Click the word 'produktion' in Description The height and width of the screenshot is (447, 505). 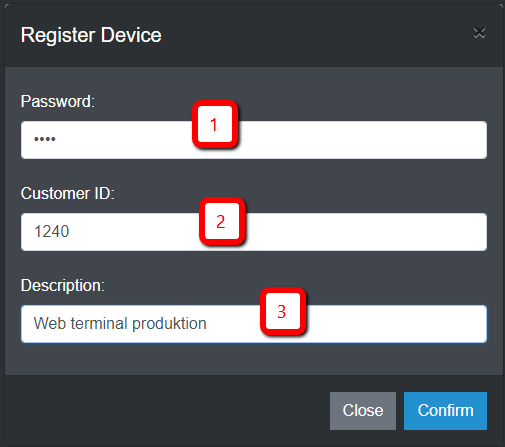[169, 324]
